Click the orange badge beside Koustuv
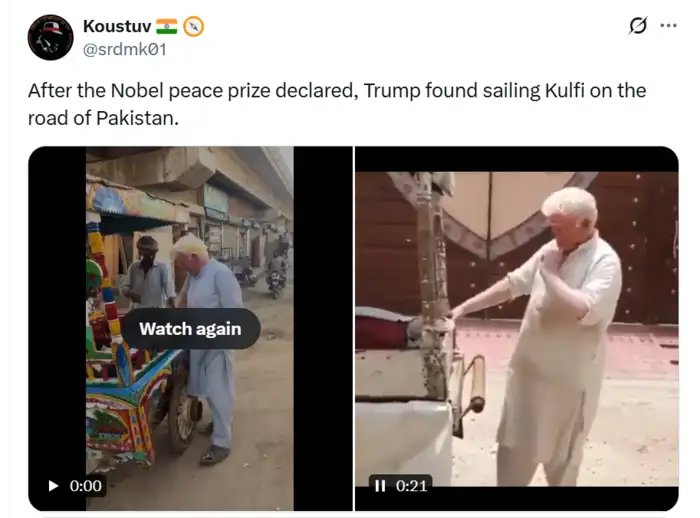 (x=194, y=26)
